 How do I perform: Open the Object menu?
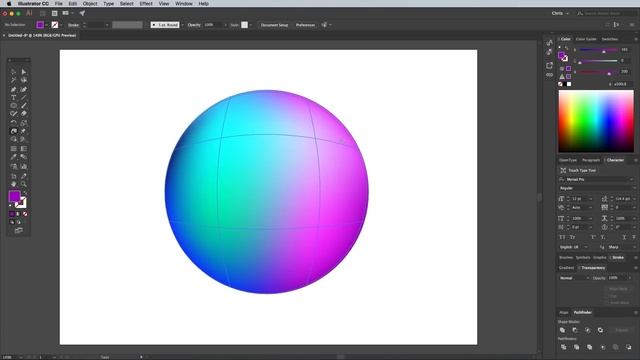(x=90, y=4)
